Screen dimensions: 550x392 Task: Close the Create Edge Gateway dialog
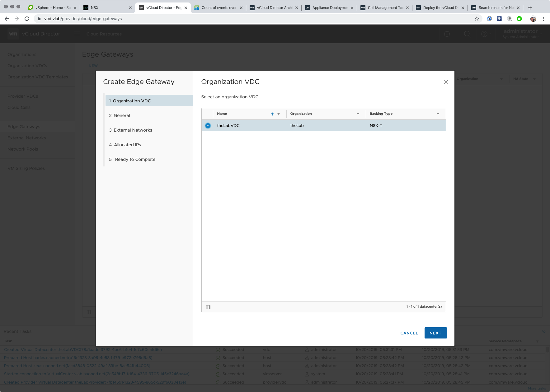(x=446, y=82)
